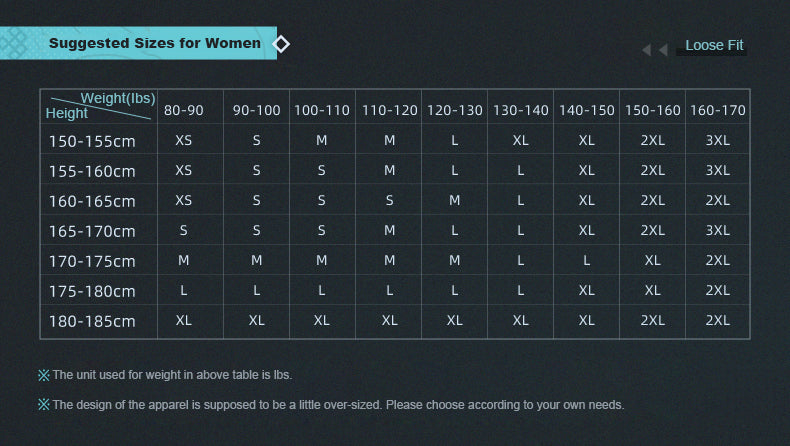Click the double left arrows near Loose Fit
Viewport: 790px width, 446px height.
[655, 49]
